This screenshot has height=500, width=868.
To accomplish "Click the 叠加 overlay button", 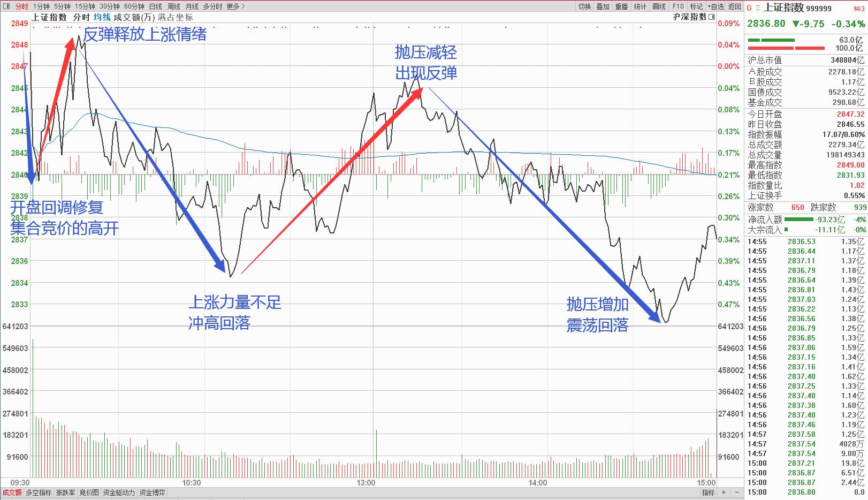I will (x=603, y=6).
